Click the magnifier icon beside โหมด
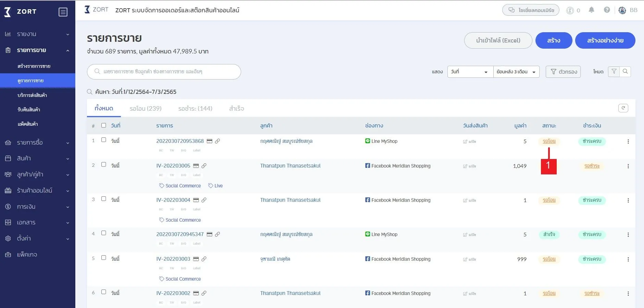This screenshot has width=644, height=308. 625,72
